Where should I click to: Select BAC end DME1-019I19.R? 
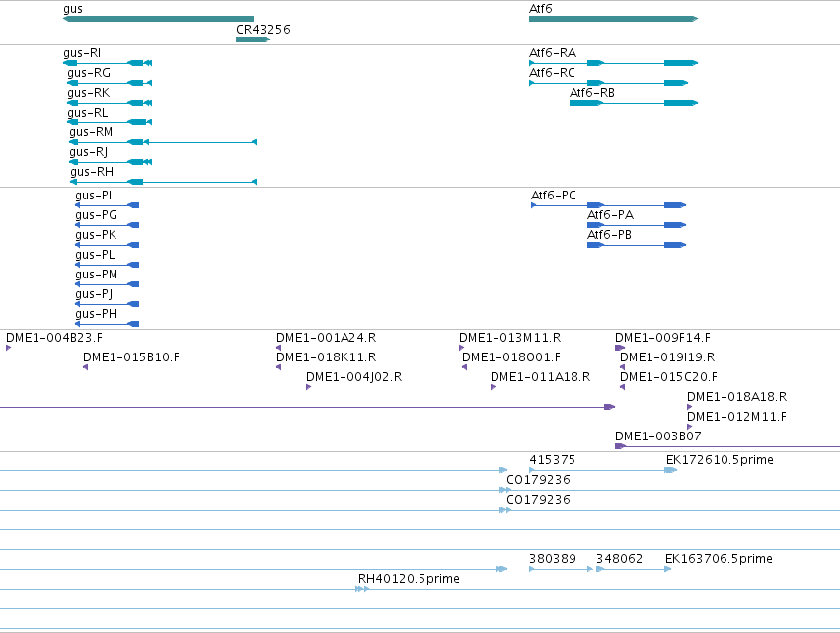click(x=667, y=358)
